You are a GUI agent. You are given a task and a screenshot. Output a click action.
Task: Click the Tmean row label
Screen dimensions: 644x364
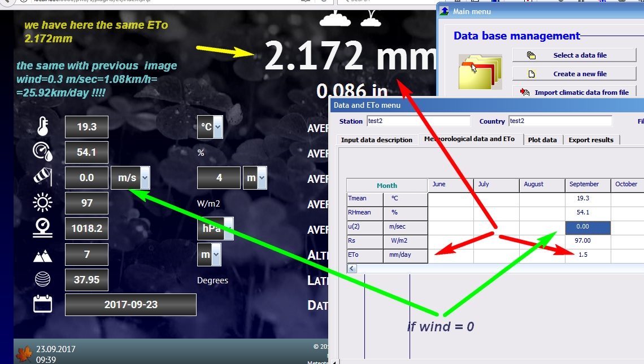pyautogui.click(x=365, y=198)
